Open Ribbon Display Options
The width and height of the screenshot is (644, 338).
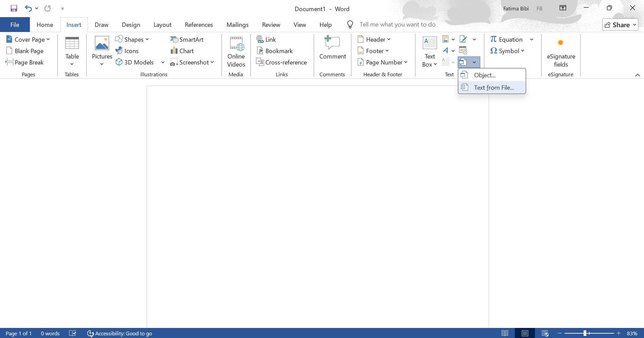(563, 8)
